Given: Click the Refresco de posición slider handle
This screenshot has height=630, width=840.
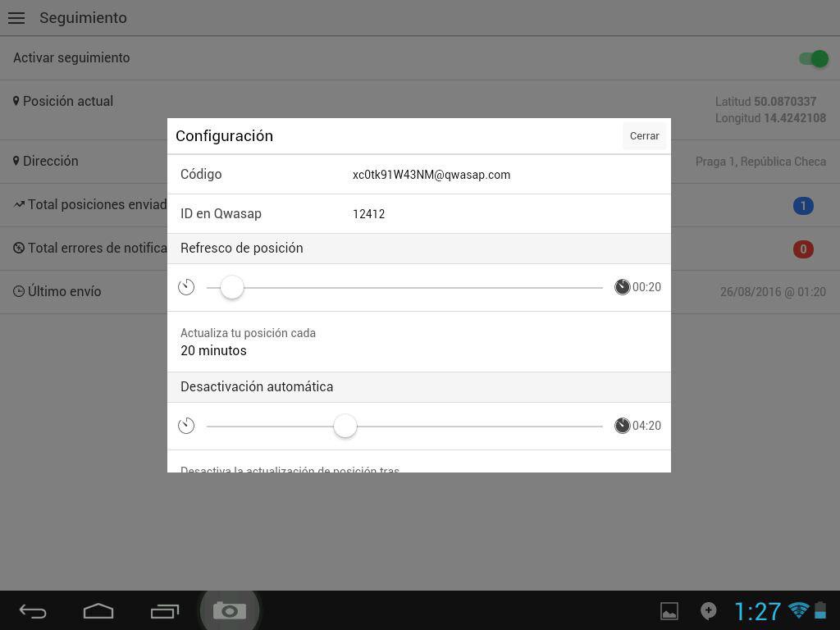Looking at the screenshot, I should pyautogui.click(x=232, y=287).
